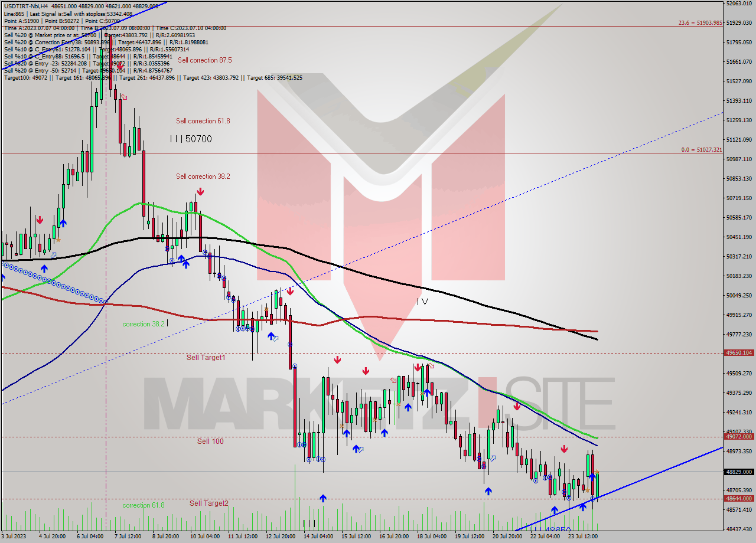Click the red 49650.104 price tag
This screenshot has height=543, width=756.
739,353
